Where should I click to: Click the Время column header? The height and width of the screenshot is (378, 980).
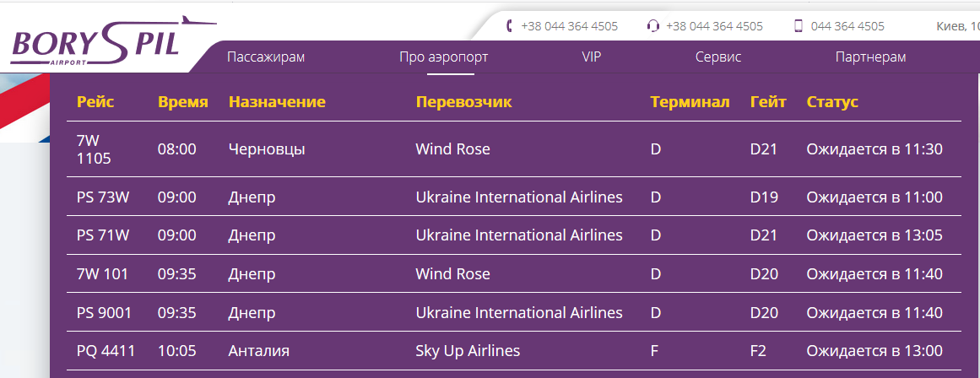point(183,102)
